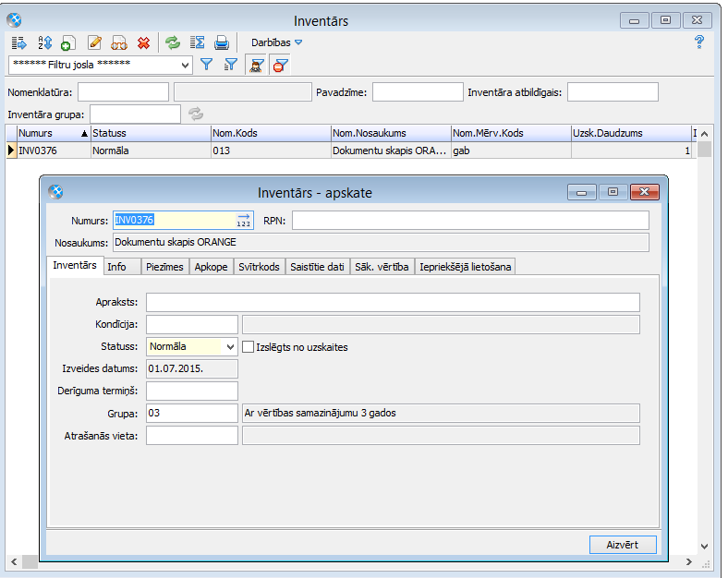728x578 pixels.
Task: Click the green refresh arrows in toolbar
Action: coord(173,42)
